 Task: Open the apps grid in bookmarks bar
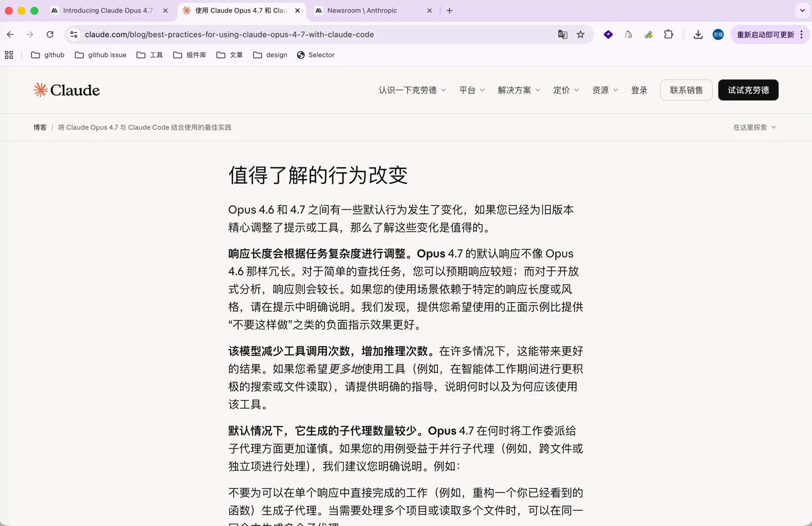coord(9,55)
